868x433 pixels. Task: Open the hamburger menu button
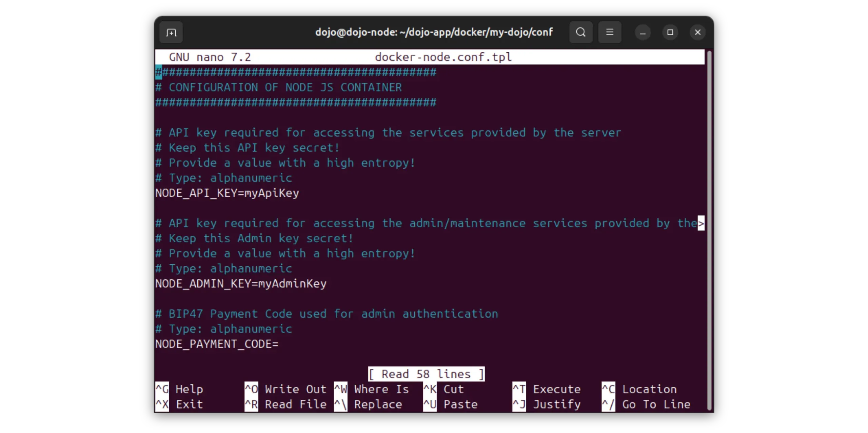point(610,33)
